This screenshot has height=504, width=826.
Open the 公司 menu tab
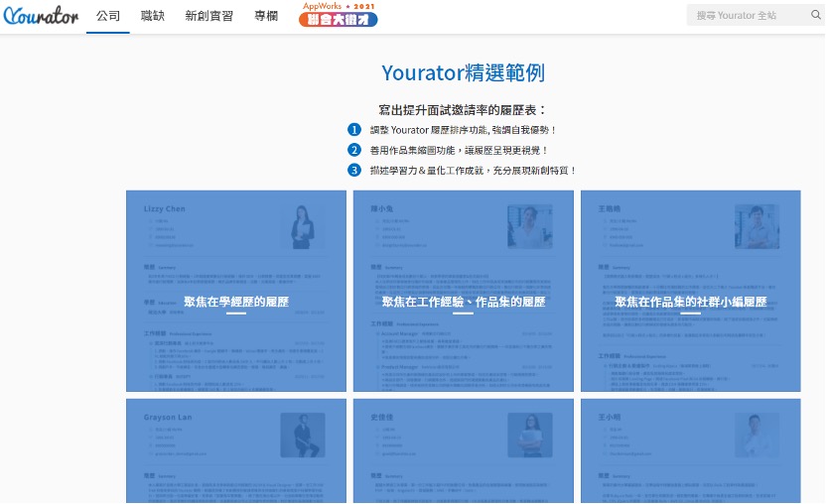pyautogui.click(x=108, y=16)
